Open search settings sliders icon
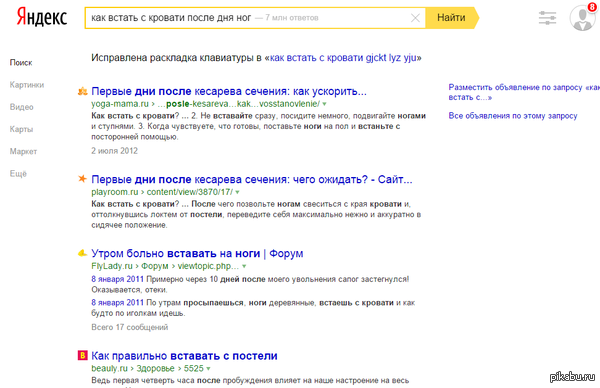This screenshot has height=388, width=600. click(x=547, y=18)
